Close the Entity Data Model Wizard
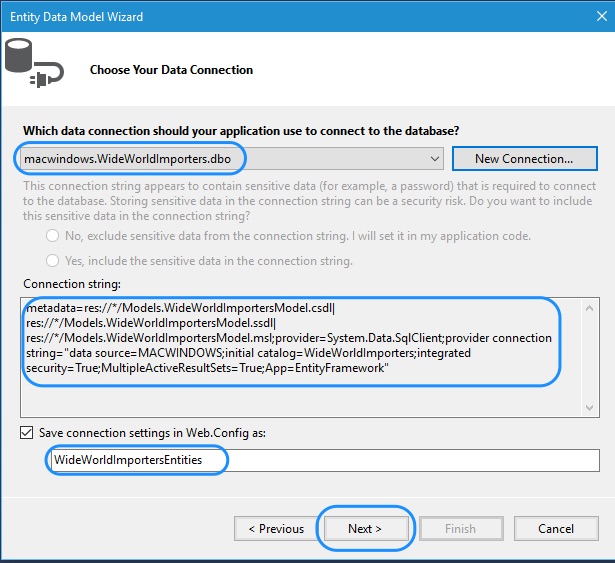615x563 pixels. [x=601, y=16]
